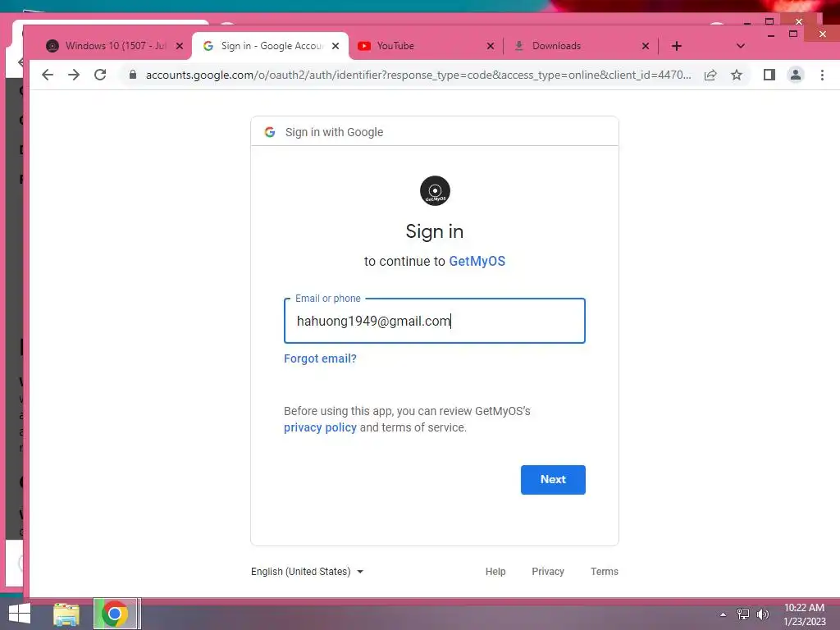View site information lock icon
840x630 pixels.
point(133,75)
